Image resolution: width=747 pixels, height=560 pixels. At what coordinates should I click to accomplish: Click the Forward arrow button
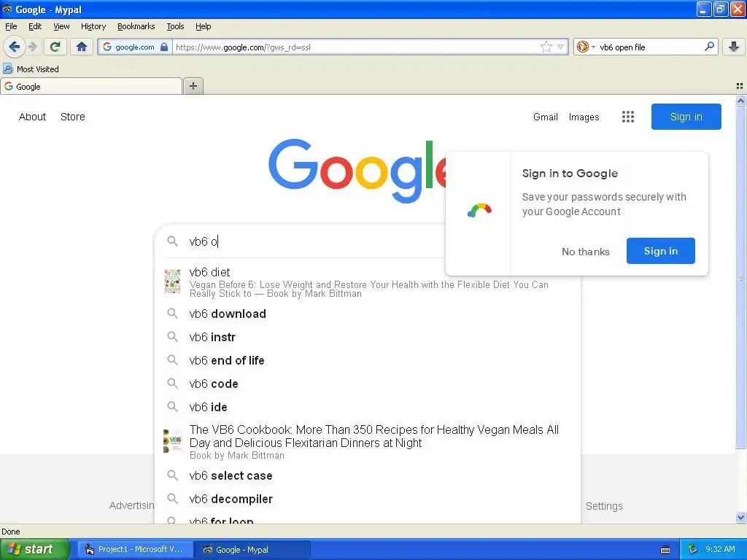tap(33, 47)
